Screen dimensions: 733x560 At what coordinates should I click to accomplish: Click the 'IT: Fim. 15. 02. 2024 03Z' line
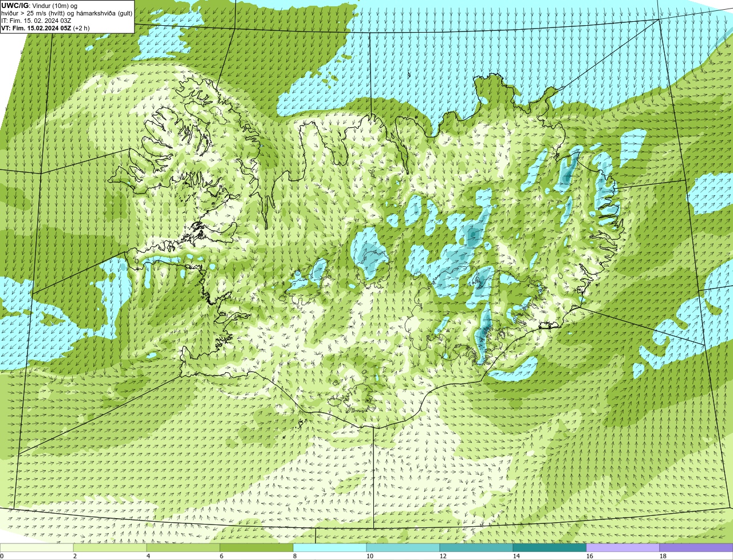point(36,21)
